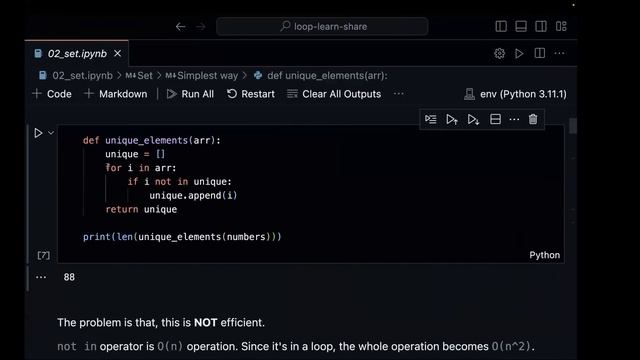Clear All Outputs
This screenshot has width=640, height=360.
click(334, 94)
